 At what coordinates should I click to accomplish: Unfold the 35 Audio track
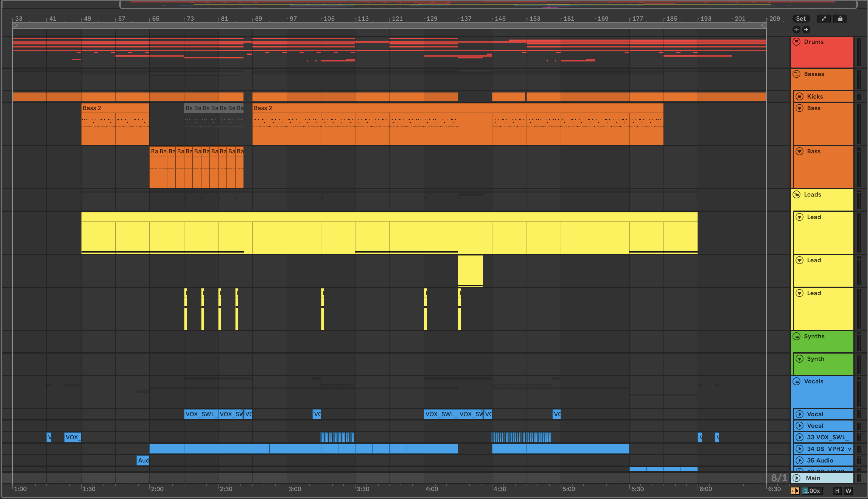coord(800,460)
